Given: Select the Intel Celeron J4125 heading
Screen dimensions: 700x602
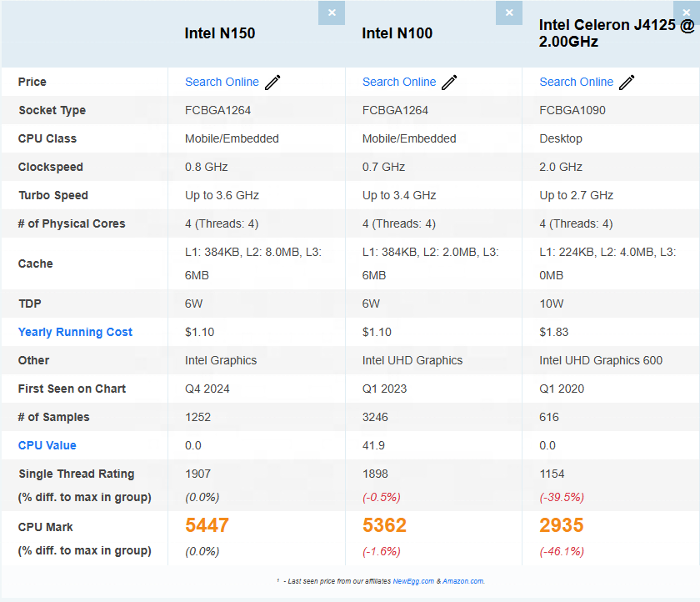Looking at the screenshot, I should coord(617,33).
